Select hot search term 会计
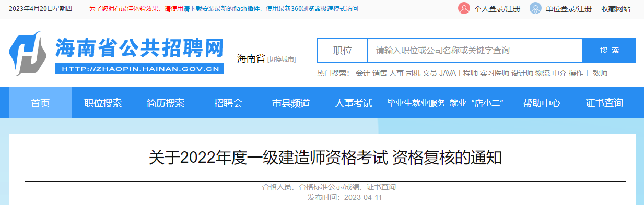Image resolution: width=644 pixels, height=205 pixels. (363, 74)
